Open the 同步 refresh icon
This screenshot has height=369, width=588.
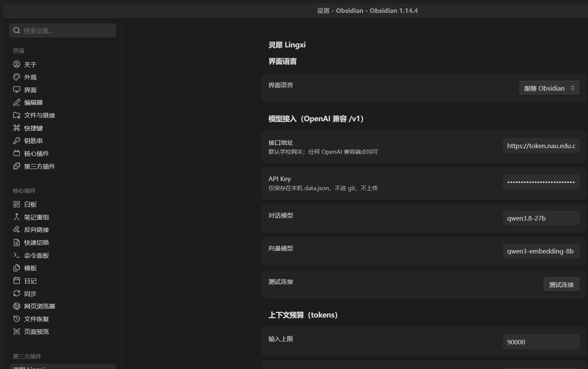pos(17,294)
